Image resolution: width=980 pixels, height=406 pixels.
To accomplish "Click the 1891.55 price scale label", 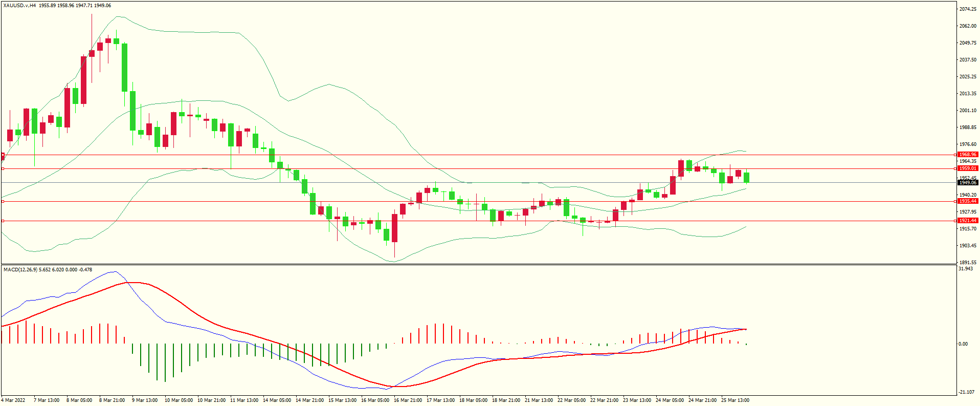I will pyautogui.click(x=968, y=262).
